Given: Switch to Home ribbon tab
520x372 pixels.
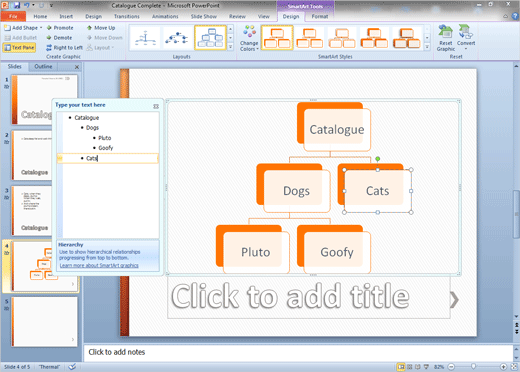Looking at the screenshot, I should point(40,16).
